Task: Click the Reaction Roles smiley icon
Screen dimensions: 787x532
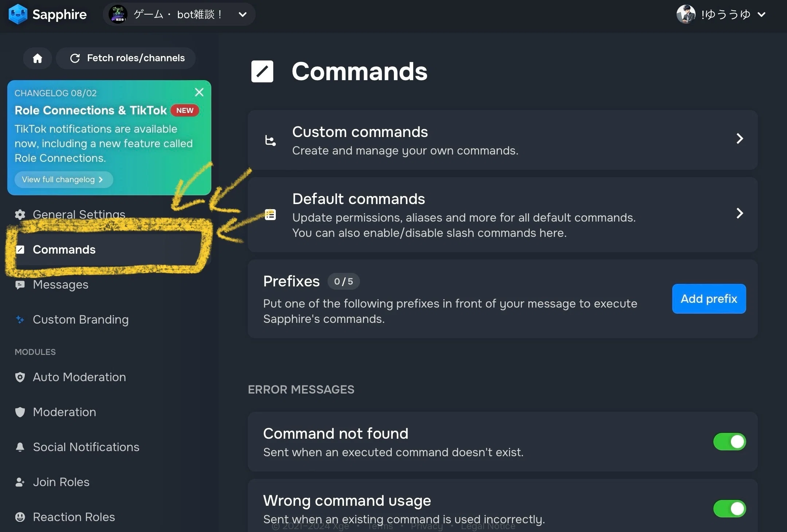Action: 20,517
